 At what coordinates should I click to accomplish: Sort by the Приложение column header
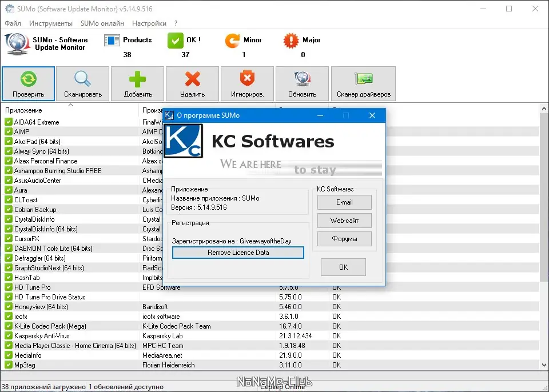[70, 110]
